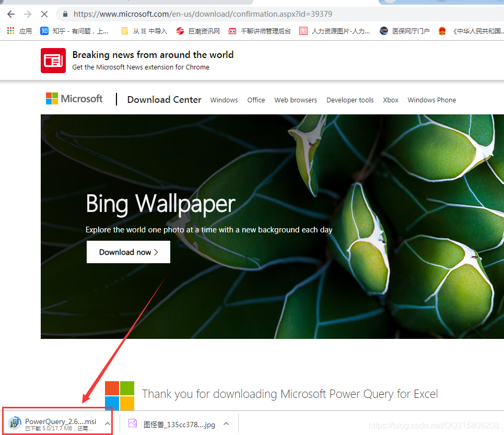
Task: Open the PowerQuery msi download item
Action: pyautogui.click(x=58, y=424)
